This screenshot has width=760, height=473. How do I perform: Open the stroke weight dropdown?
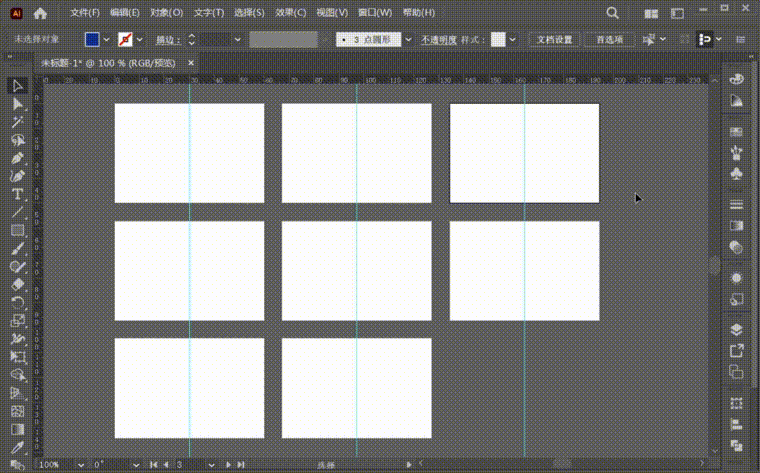[238, 40]
